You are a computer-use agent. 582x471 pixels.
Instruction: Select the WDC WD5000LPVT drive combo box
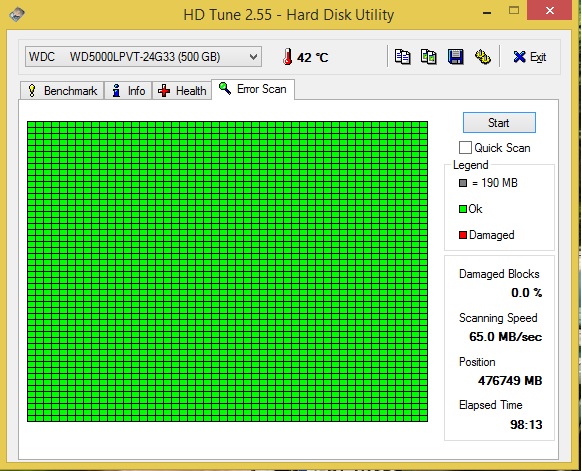pos(143,57)
